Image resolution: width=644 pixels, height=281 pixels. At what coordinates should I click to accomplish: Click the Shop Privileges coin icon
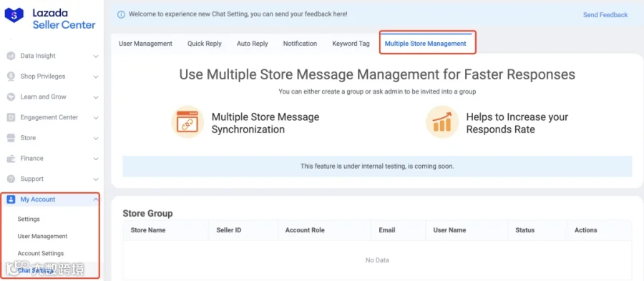(x=11, y=77)
